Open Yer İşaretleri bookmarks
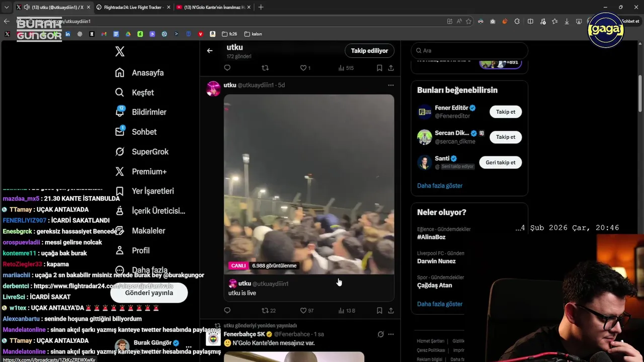Screen dimensions: 644x362 point(144,191)
